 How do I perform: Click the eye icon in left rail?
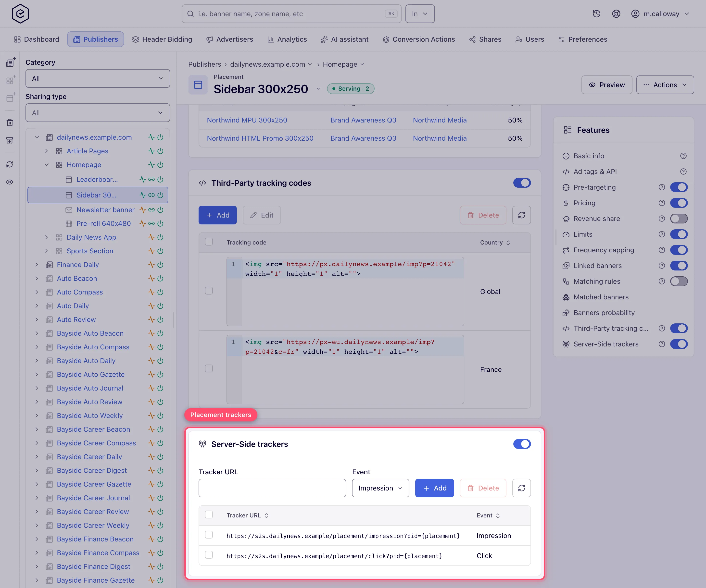click(10, 182)
